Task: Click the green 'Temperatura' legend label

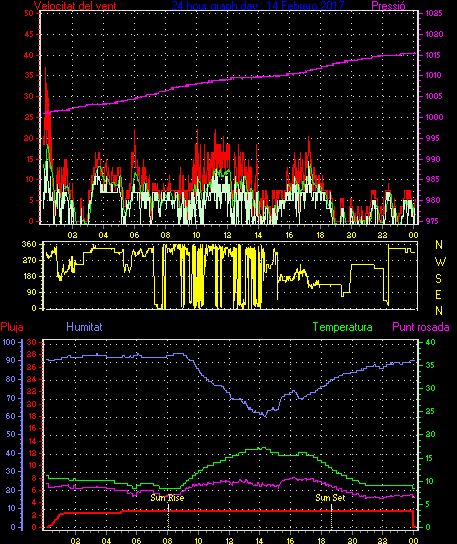Action: coord(342,327)
